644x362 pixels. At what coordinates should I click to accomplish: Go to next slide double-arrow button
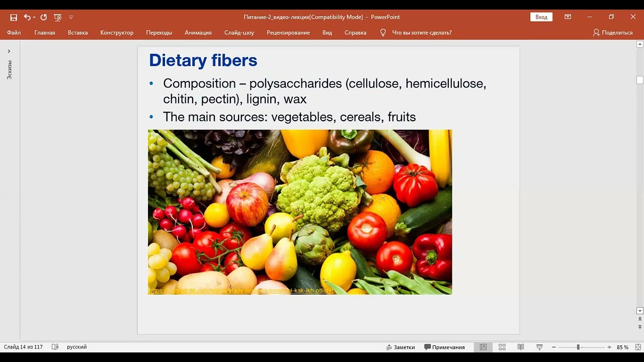(640, 327)
